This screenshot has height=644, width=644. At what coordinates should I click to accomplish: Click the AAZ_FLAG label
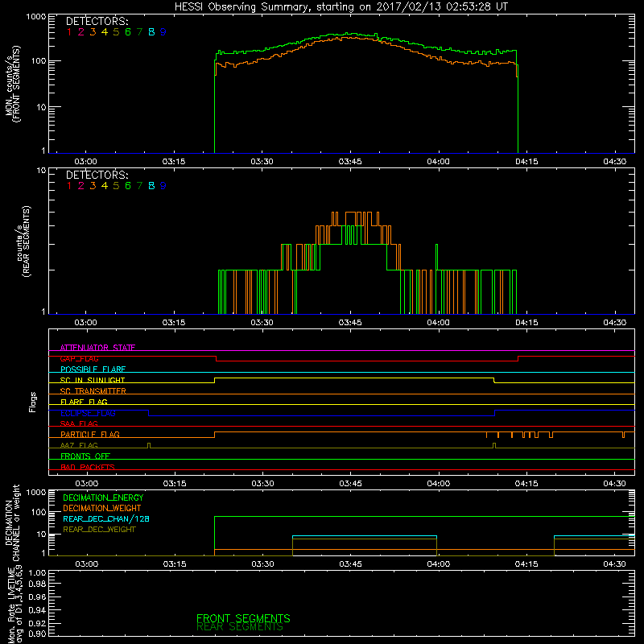click(79, 446)
